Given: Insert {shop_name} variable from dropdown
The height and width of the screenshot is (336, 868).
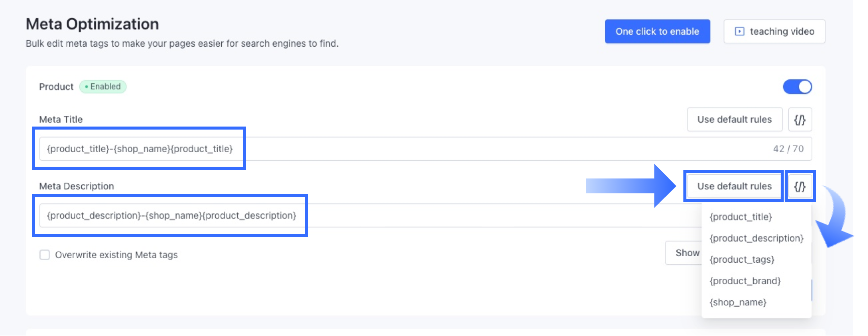Looking at the screenshot, I should click(x=738, y=302).
